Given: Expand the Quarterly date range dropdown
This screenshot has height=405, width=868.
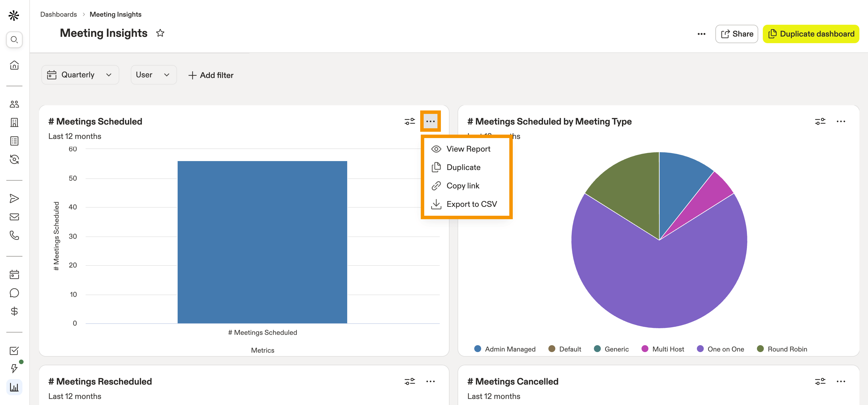Looking at the screenshot, I should pos(80,75).
